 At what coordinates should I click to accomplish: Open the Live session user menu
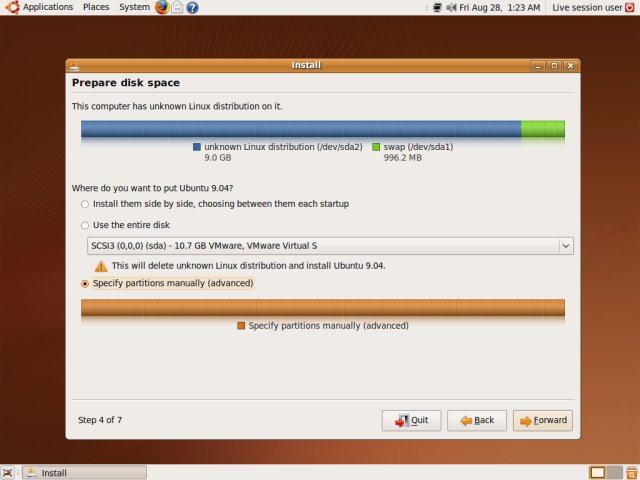tap(587, 7)
